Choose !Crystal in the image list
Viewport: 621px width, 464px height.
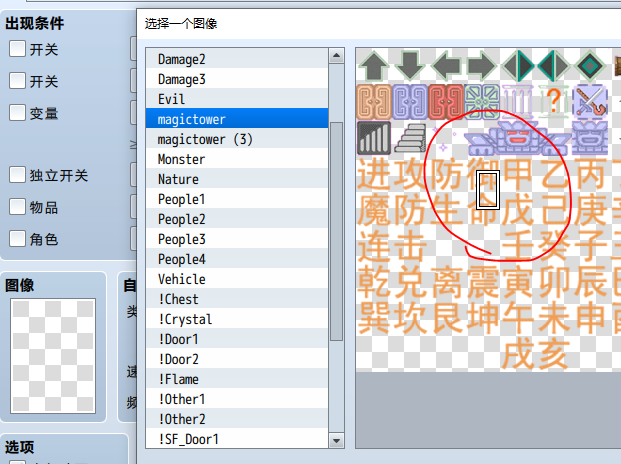tap(237, 319)
